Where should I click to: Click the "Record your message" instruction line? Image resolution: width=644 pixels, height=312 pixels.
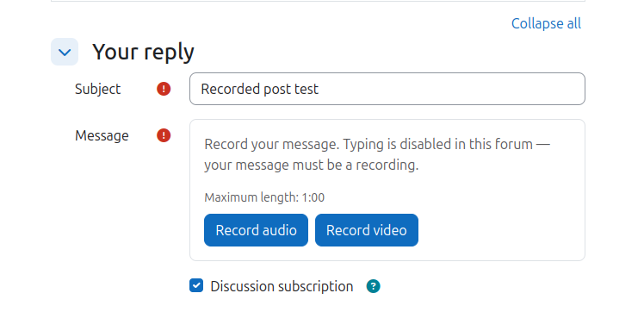pyautogui.click(x=377, y=144)
